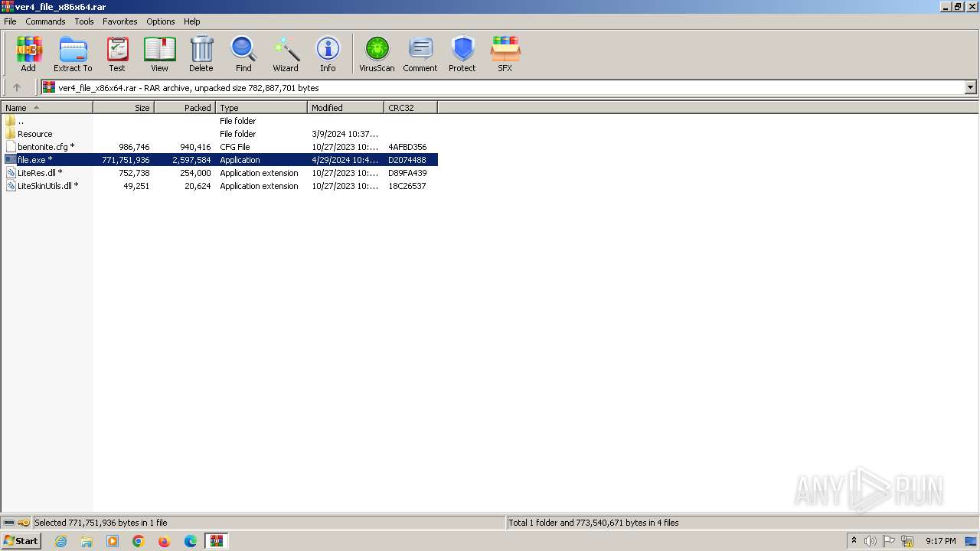Click the Protect shield icon
The image size is (980, 551).
click(462, 54)
